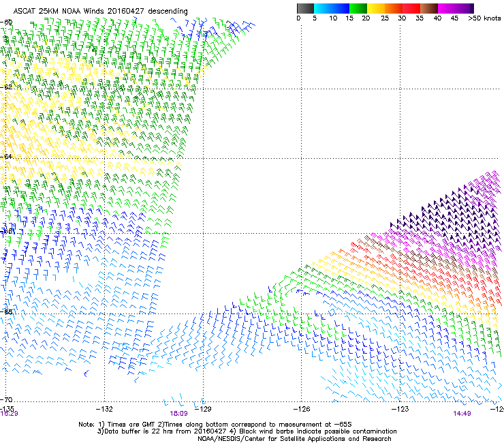Click the '-70' latitude axis label

pos(6,399)
